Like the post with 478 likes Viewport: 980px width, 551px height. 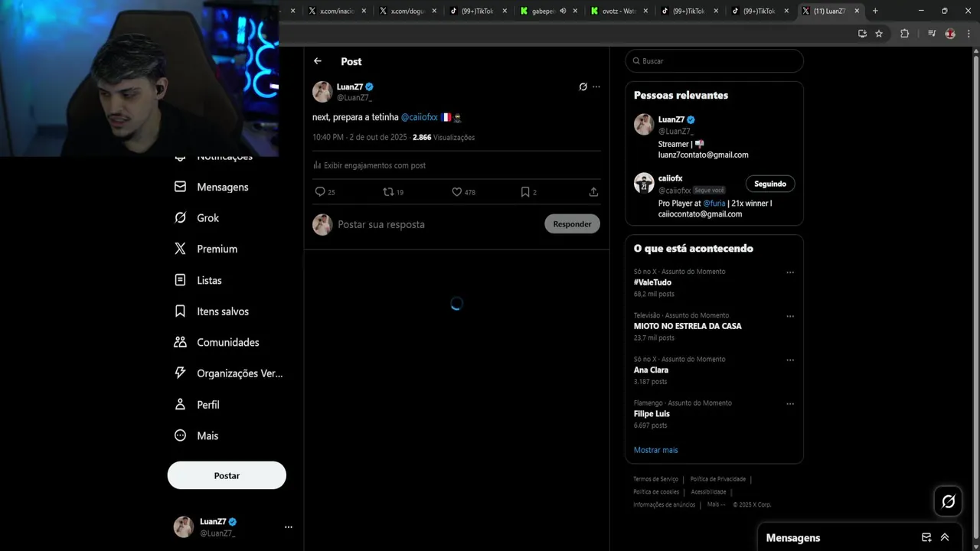click(463, 192)
